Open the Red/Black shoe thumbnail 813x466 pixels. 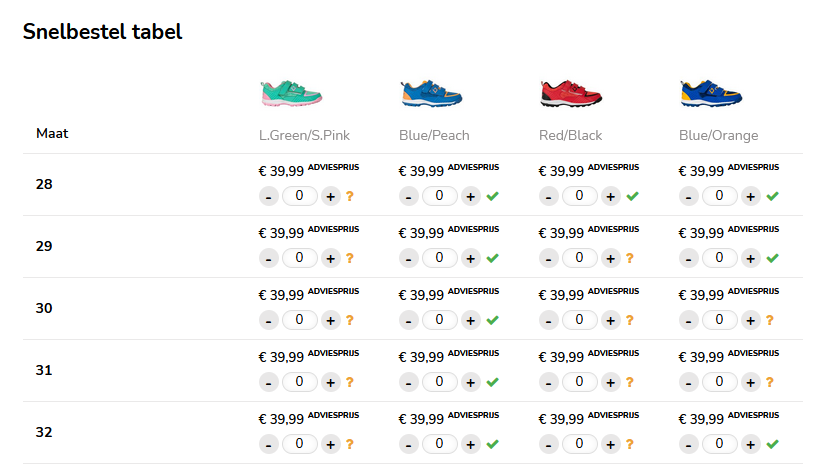571,94
